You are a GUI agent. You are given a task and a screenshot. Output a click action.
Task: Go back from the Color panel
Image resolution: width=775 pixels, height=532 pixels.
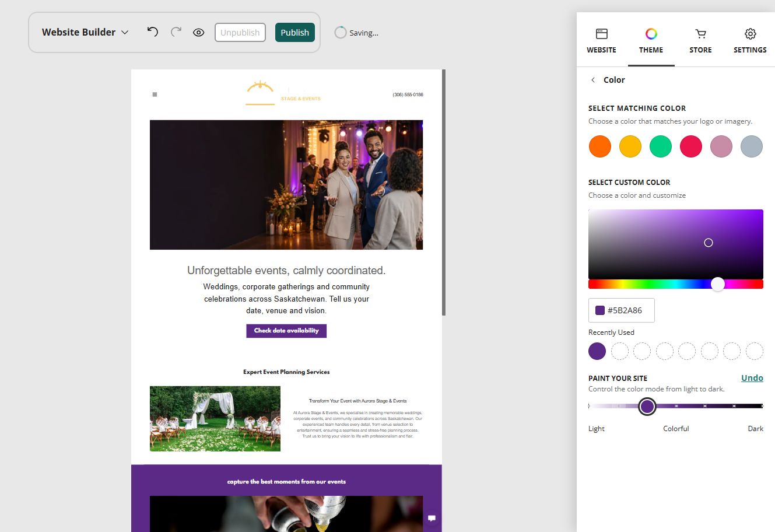pos(593,80)
